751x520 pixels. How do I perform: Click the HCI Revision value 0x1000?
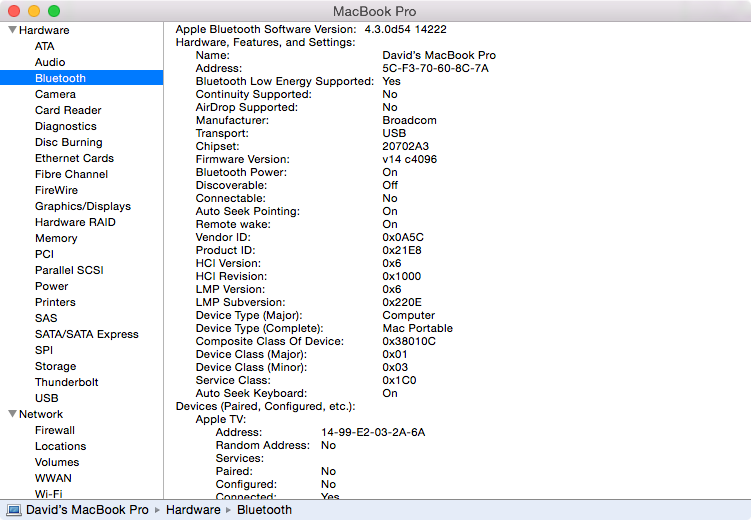(401, 276)
